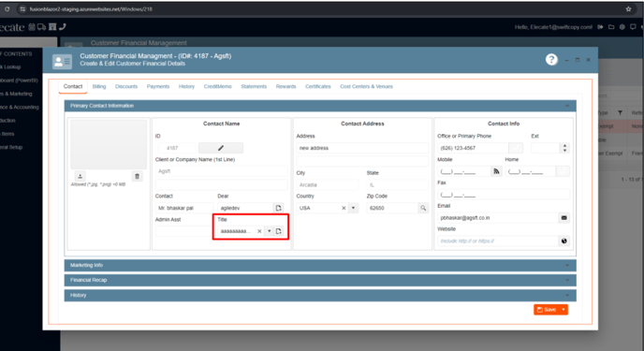Image resolution: width=644 pixels, height=351 pixels.
Task: Clear the Country value USA with the X icon
Action: [344, 208]
